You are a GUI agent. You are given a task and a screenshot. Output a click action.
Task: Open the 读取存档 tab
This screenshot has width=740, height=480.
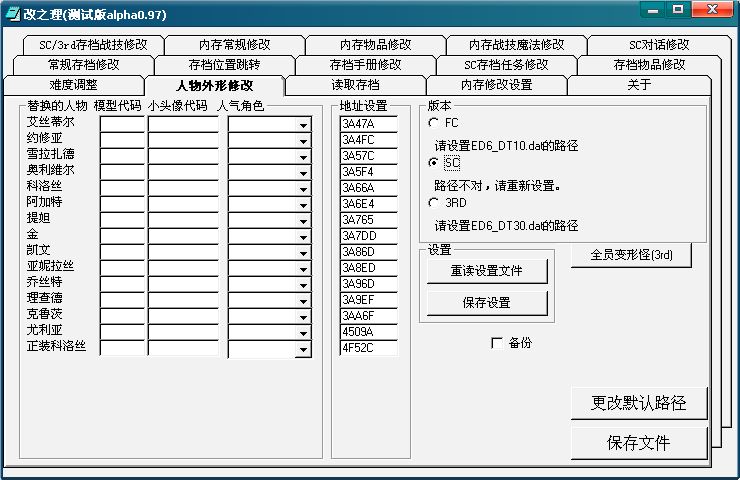pos(355,85)
